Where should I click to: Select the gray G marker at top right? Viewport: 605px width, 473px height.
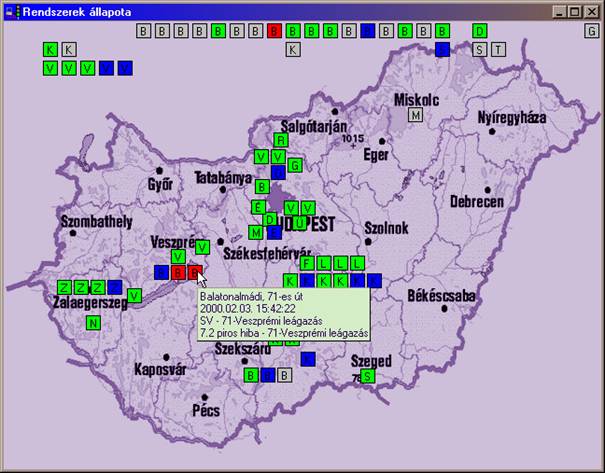pos(591,31)
